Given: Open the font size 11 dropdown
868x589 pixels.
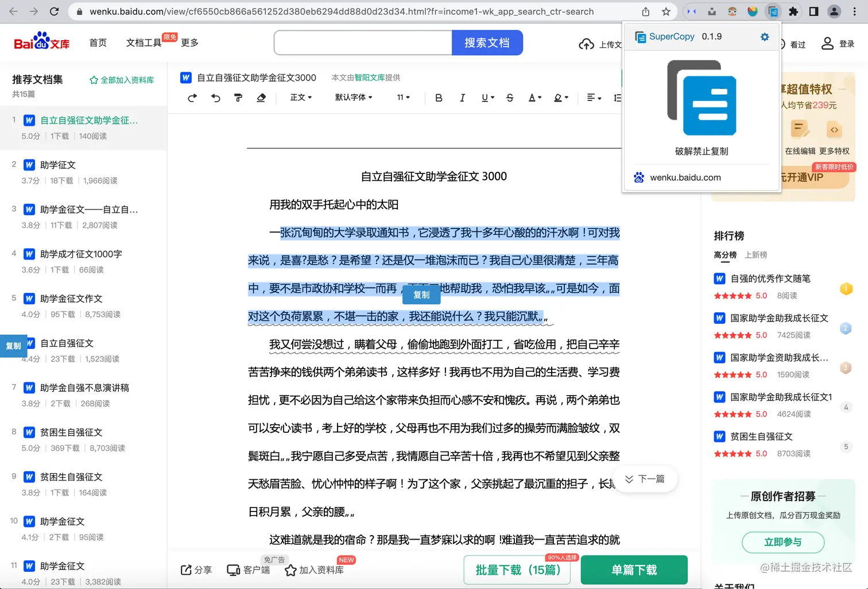Looking at the screenshot, I should click(x=403, y=98).
